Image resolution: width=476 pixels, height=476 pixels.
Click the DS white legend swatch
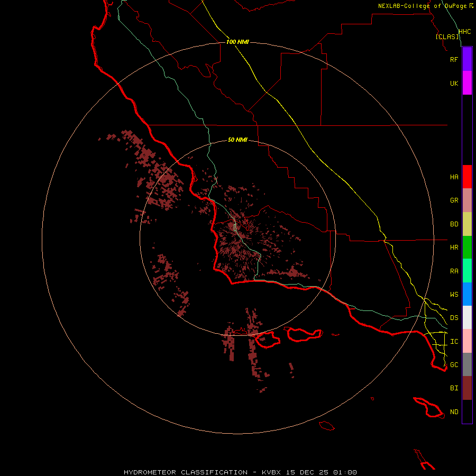467,317
